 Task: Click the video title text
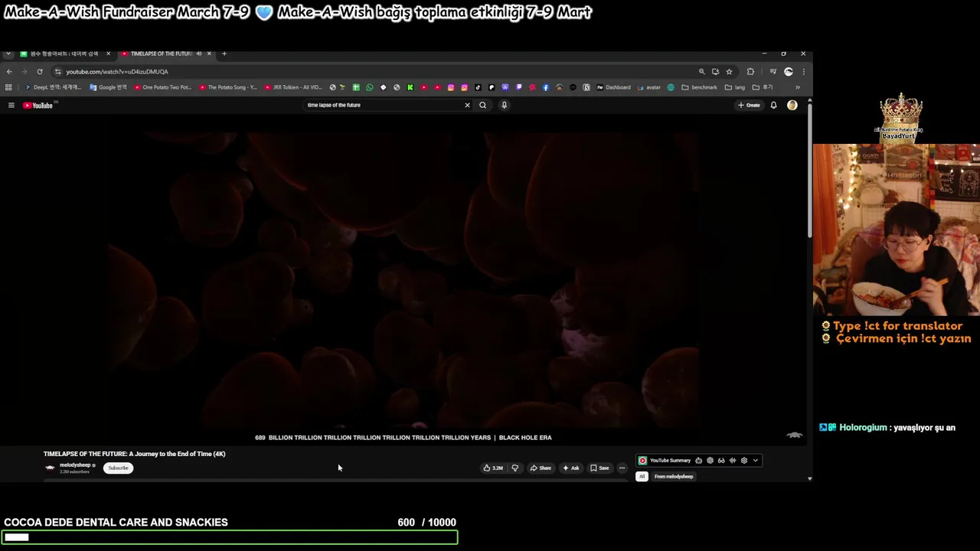tap(135, 454)
